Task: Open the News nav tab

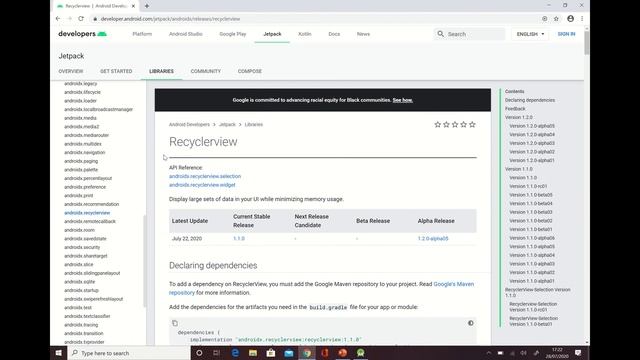Action: pos(363,34)
